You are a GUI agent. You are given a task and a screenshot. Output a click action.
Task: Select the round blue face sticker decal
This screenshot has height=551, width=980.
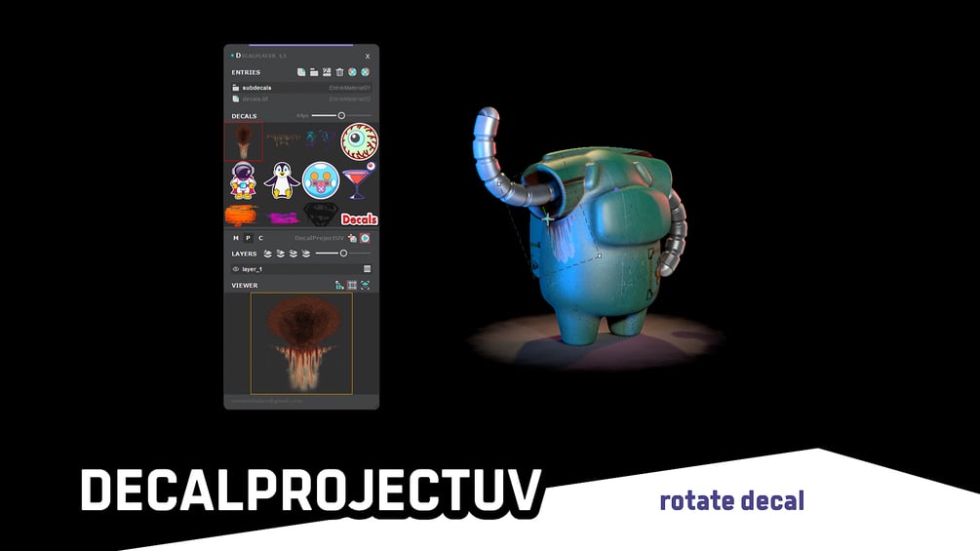[x=321, y=180]
